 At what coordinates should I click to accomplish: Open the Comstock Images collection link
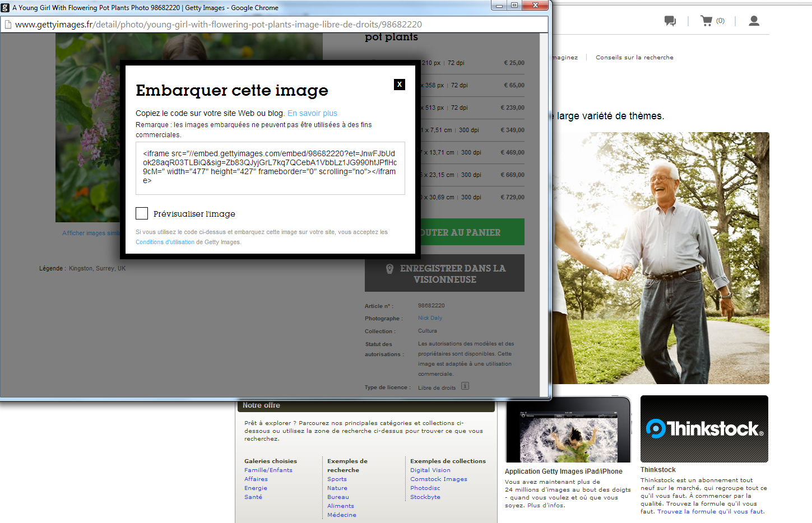pos(439,479)
